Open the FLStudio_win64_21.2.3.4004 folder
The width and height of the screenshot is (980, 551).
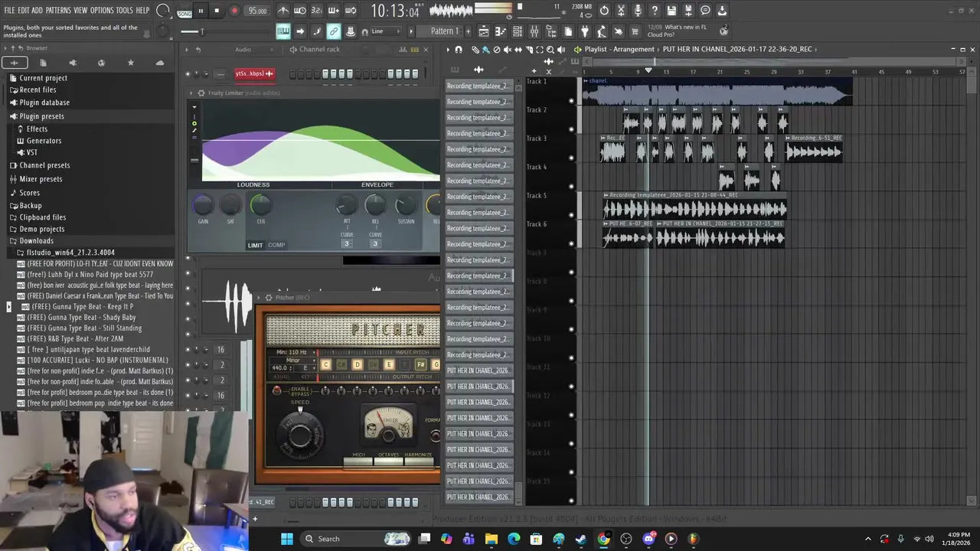(70, 252)
